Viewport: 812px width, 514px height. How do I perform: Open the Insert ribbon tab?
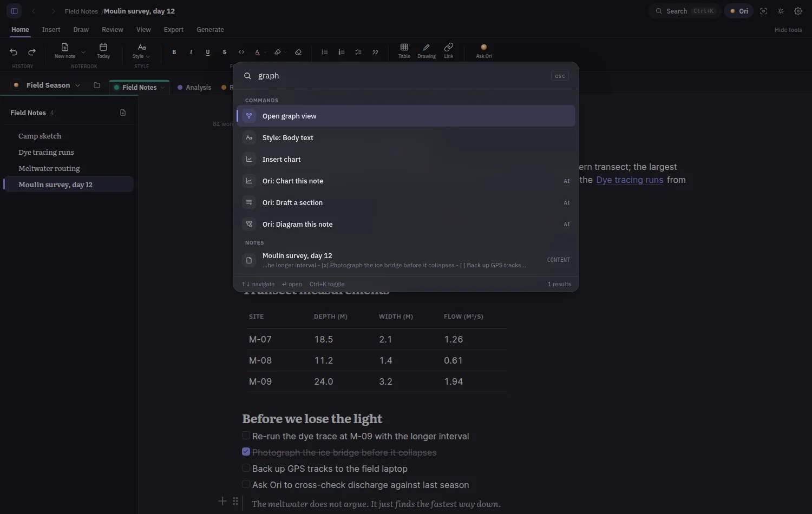[x=51, y=30]
